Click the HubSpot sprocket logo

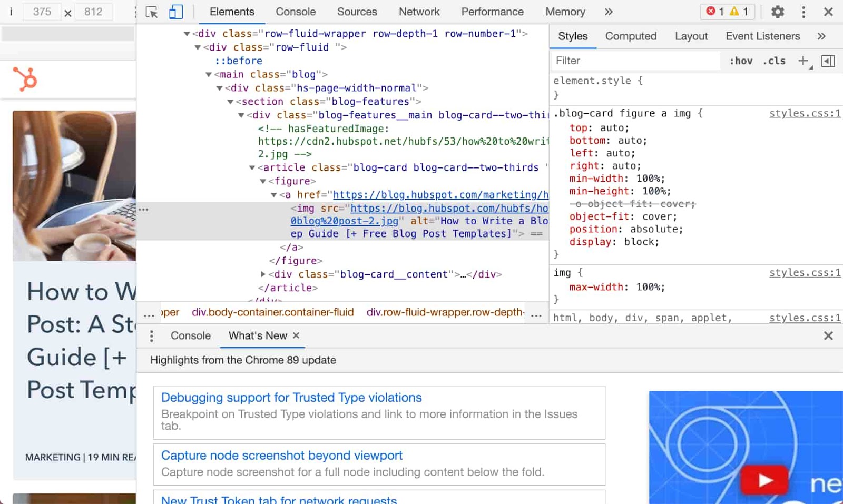pyautogui.click(x=25, y=80)
